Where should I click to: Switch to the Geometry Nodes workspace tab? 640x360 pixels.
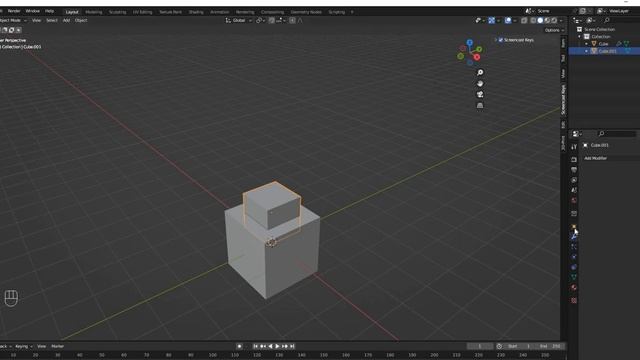coord(306,12)
